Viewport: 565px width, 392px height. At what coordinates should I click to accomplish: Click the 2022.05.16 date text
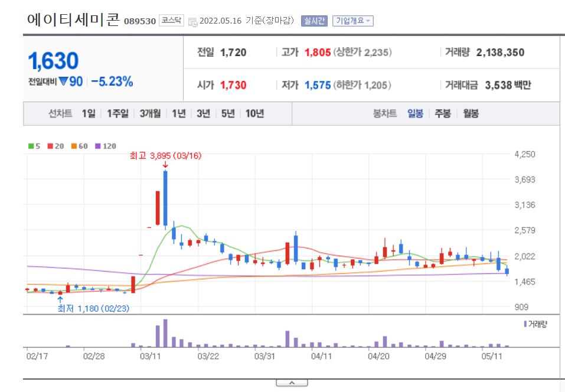pyautogui.click(x=220, y=21)
